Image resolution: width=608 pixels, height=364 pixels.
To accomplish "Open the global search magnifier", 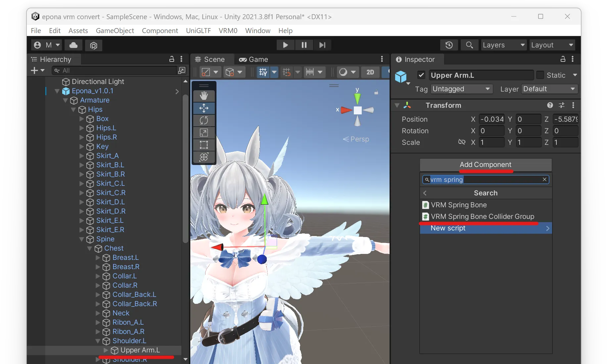I will [x=469, y=45].
